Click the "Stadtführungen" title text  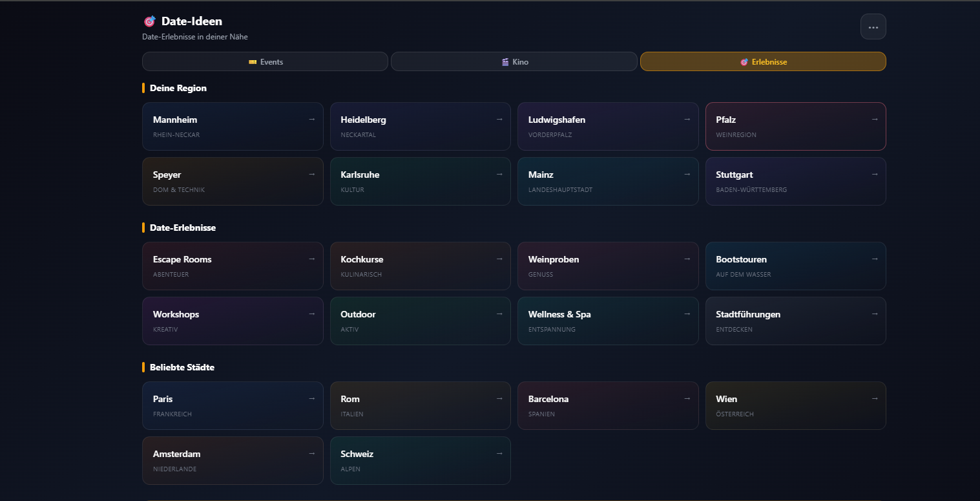(748, 314)
